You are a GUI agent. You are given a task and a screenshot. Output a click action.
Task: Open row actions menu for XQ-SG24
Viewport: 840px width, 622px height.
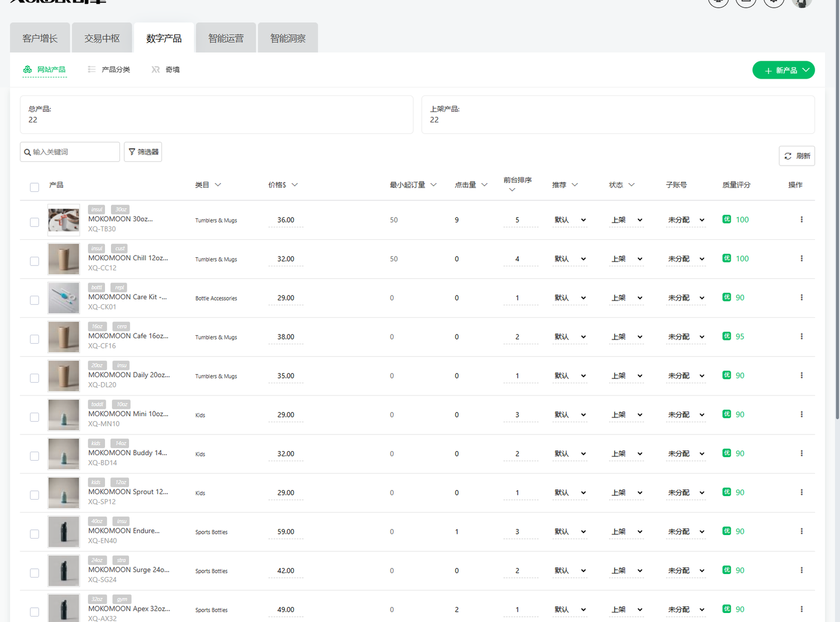pyautogui.click(x=801, y=570)
